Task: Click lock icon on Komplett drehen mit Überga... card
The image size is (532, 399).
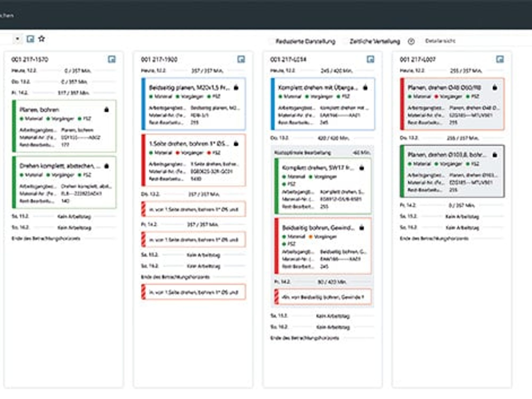Action: (365, 87)
